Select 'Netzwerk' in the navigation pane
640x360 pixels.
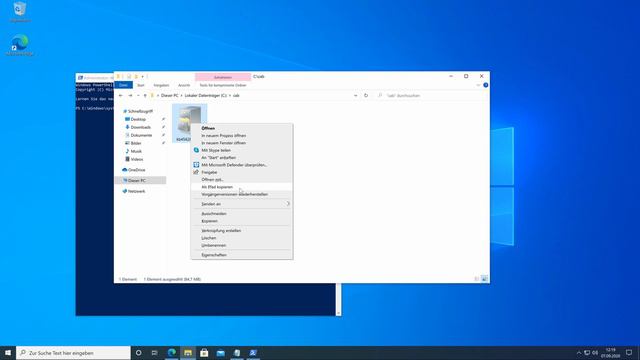pos(136,191)
